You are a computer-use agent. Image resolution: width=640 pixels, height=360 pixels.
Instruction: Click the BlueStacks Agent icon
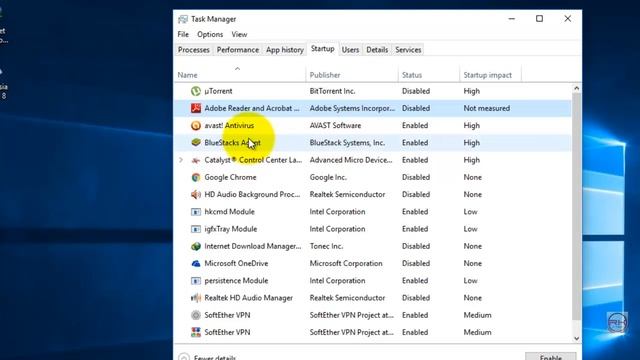196,142
